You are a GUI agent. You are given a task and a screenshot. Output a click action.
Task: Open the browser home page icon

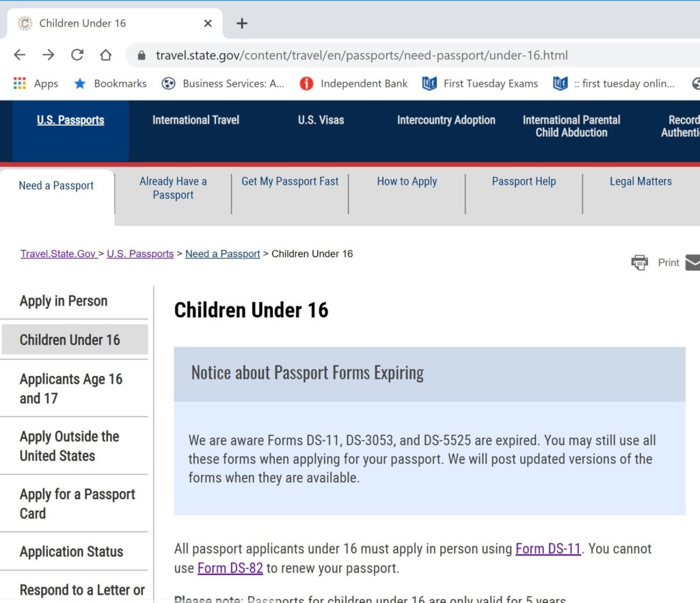(x=106, y=55)
